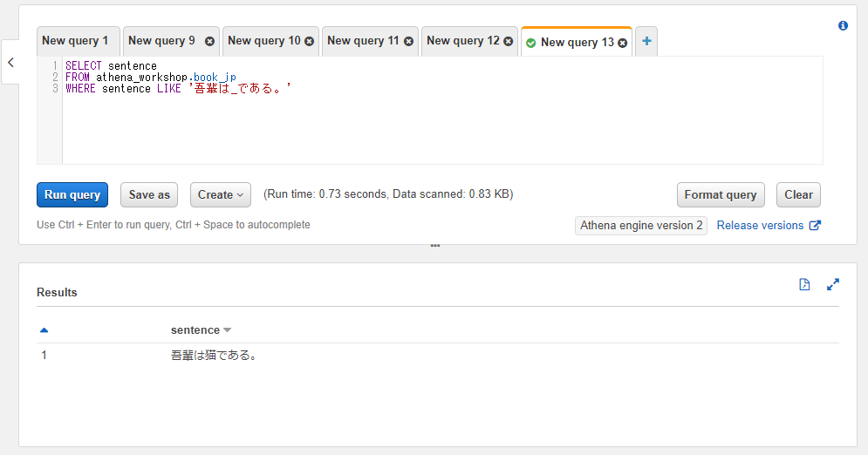868x455 pixels.
Task: Collapse the left sidebar panel arrow
Action: 10,63
